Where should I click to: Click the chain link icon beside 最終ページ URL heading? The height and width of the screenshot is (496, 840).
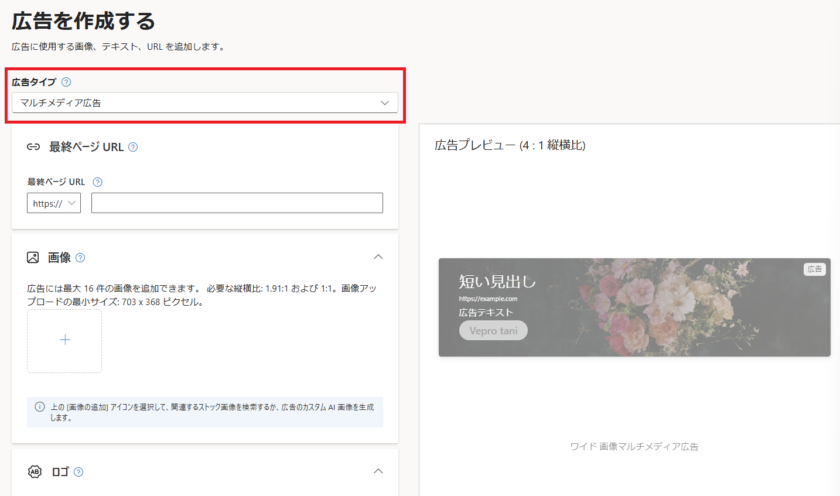pos(33,147)
